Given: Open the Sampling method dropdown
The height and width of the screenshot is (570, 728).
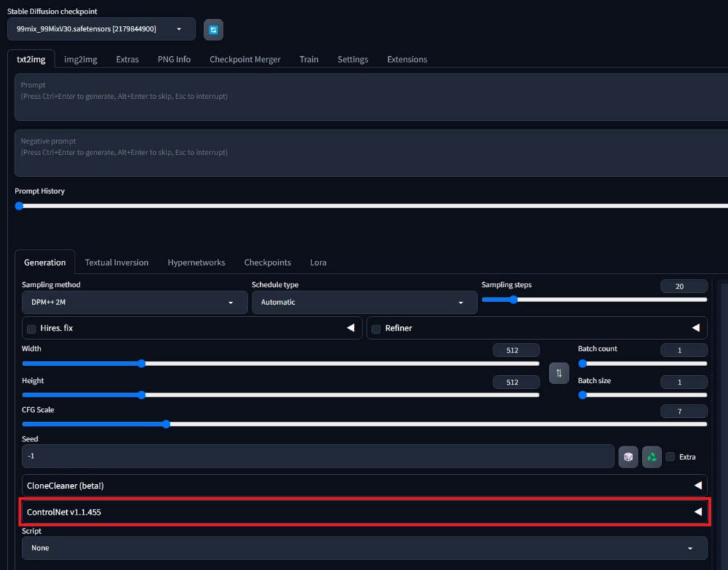Looking at the screenshot, I should click(x=129, y=302).
